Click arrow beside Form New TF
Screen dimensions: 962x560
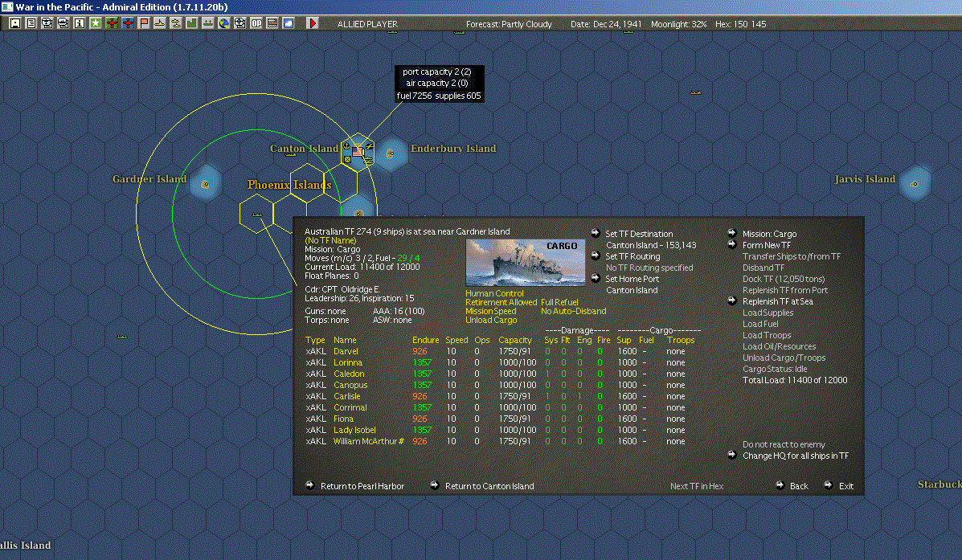[732, 244]
